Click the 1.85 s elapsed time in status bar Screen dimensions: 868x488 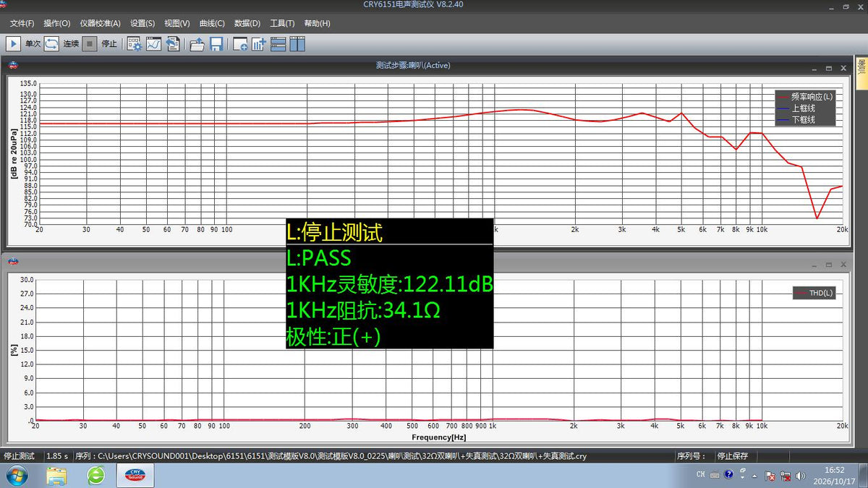tap(57, 456)
